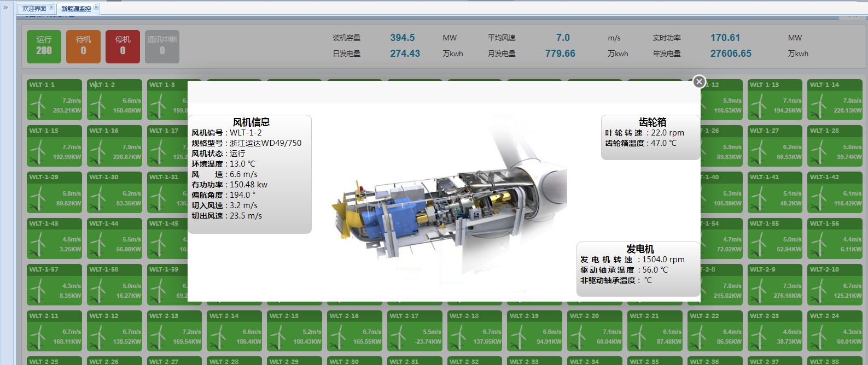The image size is (868, 365).
Task: Select the WLT-2-16 card title
Action: pyautogui.click(x=344, y=316)
